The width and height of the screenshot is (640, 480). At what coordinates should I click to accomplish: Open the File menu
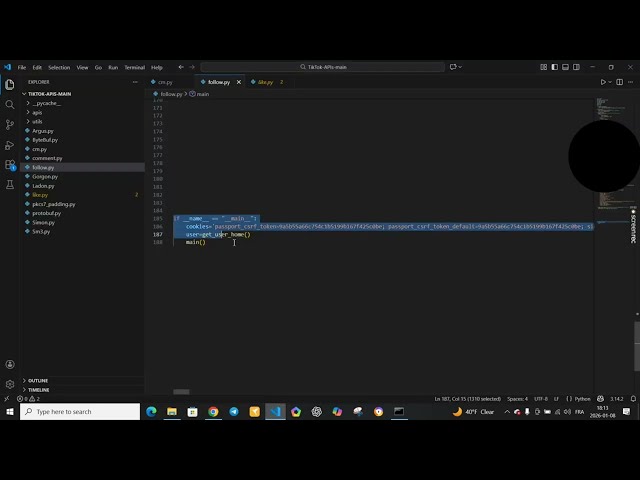[x=22, y=67]
